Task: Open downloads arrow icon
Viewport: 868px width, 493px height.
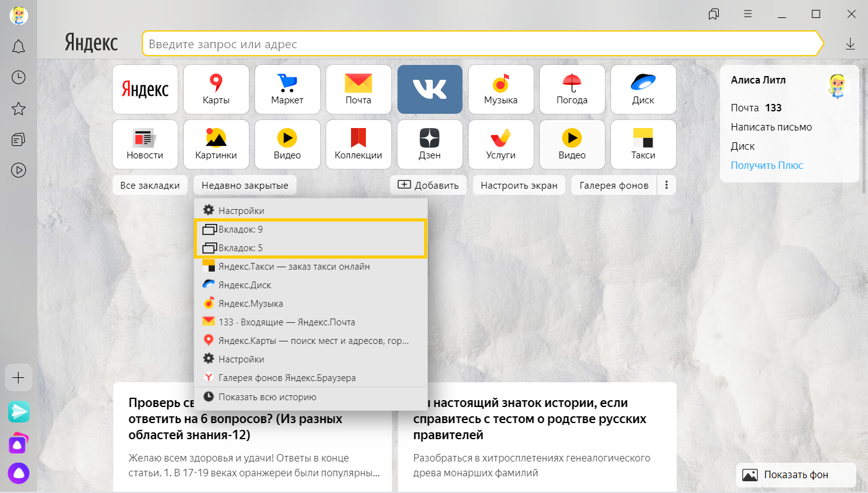Action: pyautogui.click(x=850, y=44)
